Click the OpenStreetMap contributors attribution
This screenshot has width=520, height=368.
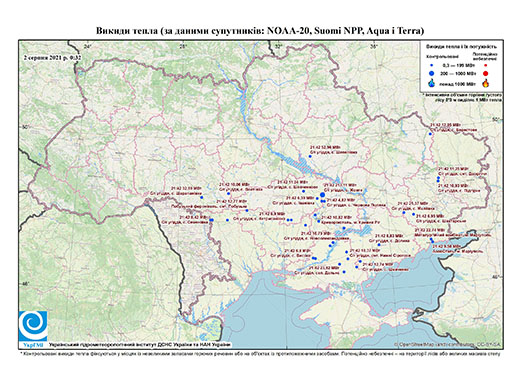coord(448,344)
